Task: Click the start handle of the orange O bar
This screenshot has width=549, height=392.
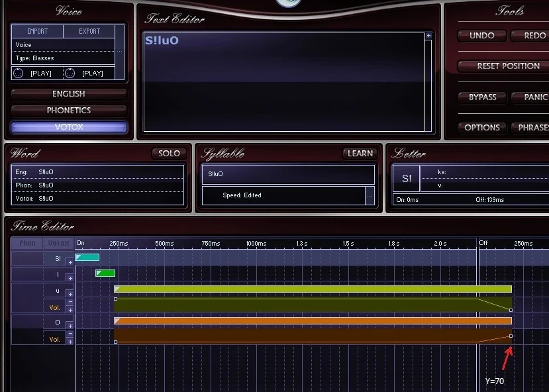Action: pos(117,320)
